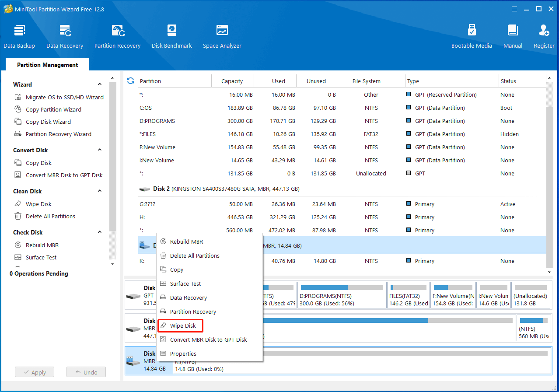
Task: Click the Register icon
Action: point(544,36)
